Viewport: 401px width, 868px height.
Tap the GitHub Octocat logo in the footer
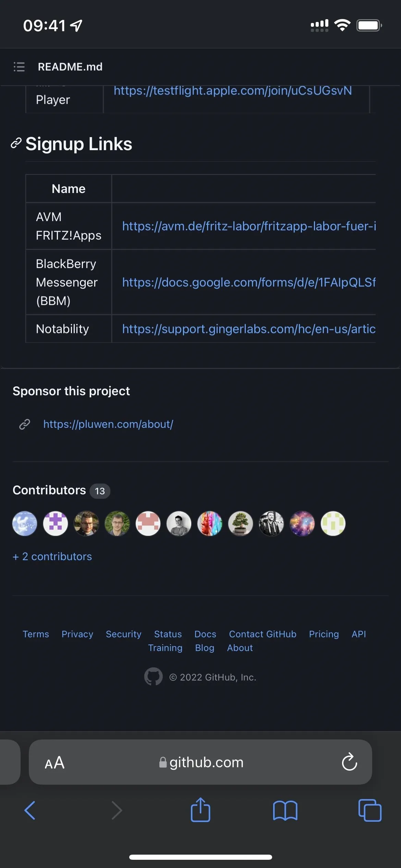153,676
